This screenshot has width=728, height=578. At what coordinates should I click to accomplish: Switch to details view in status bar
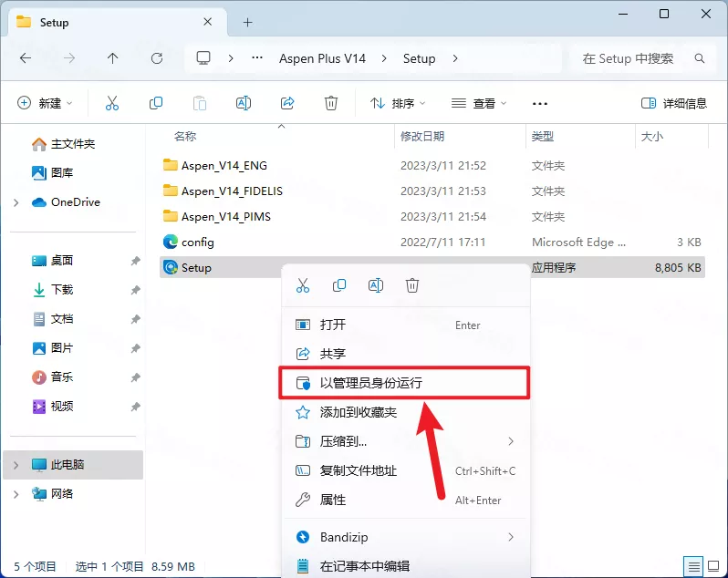point(694,566)
